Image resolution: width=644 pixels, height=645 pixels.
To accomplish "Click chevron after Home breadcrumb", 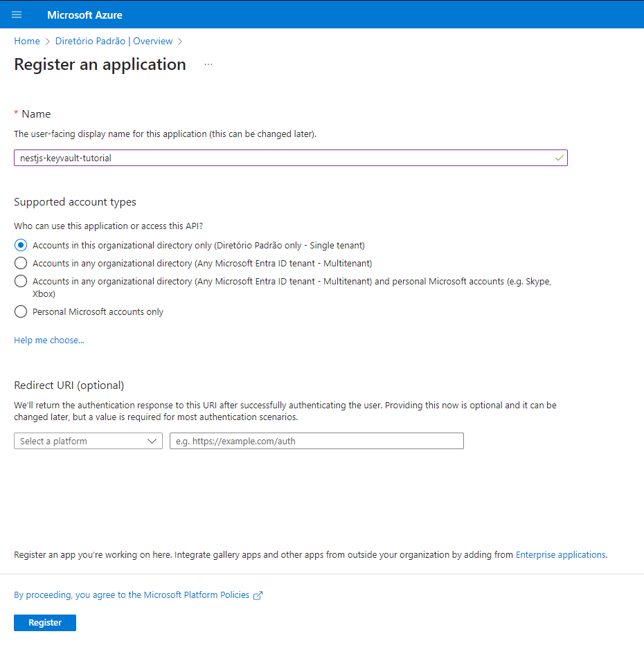I will pos(48,42).
